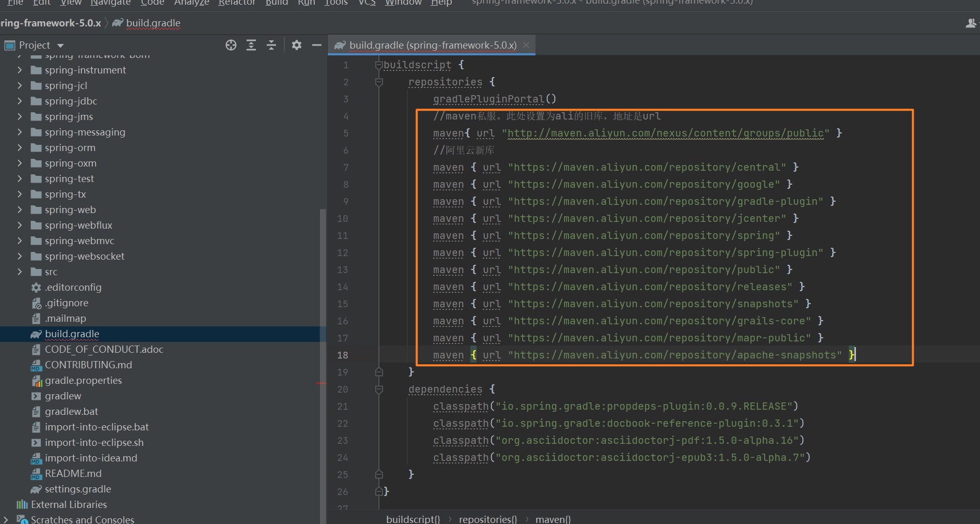This screenshot has height=524, width=980.
Task: Click the apache-snapshots maven URL text
Action: [675, 355]
